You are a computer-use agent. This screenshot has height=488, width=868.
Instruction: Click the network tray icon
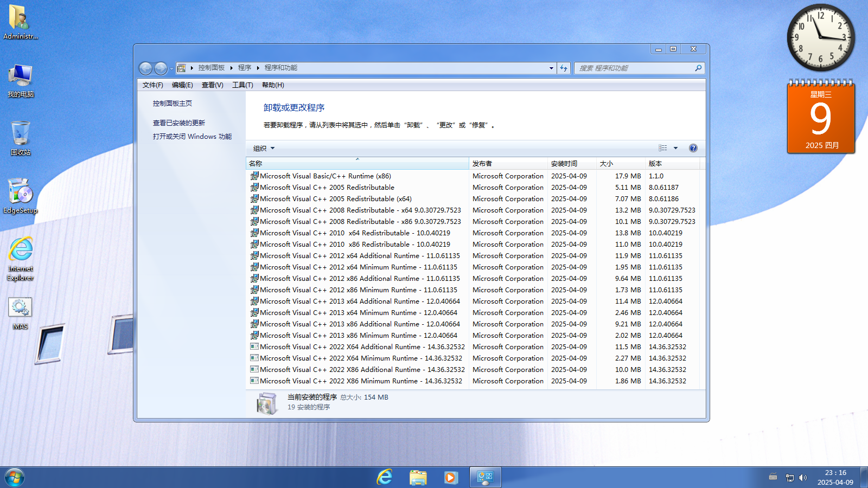(x=790, y=478)
